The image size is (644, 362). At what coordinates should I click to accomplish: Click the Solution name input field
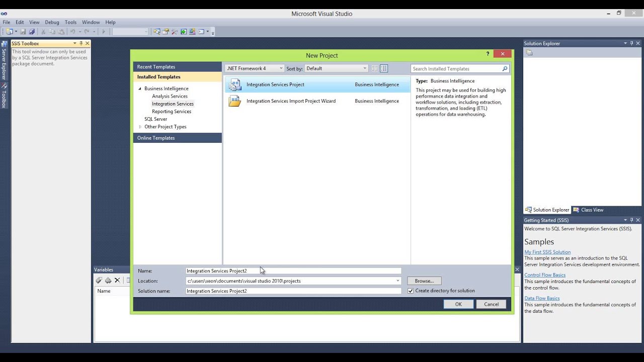(x=293, y=291)
